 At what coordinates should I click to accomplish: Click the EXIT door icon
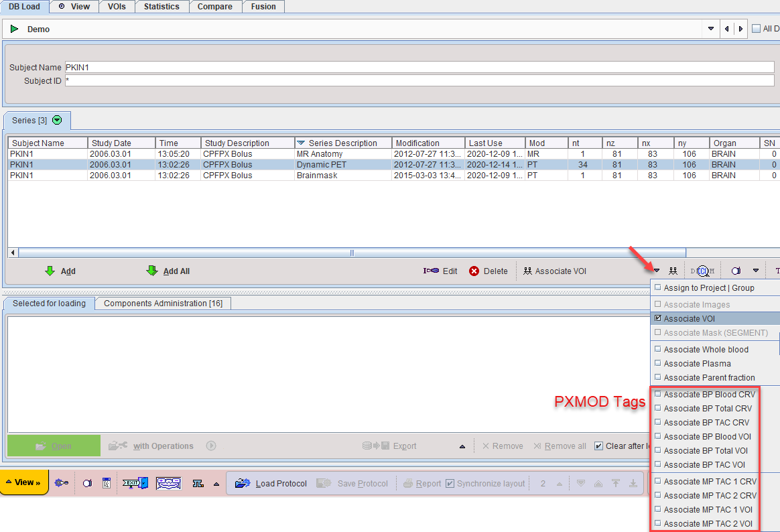[x=135, y=483]
